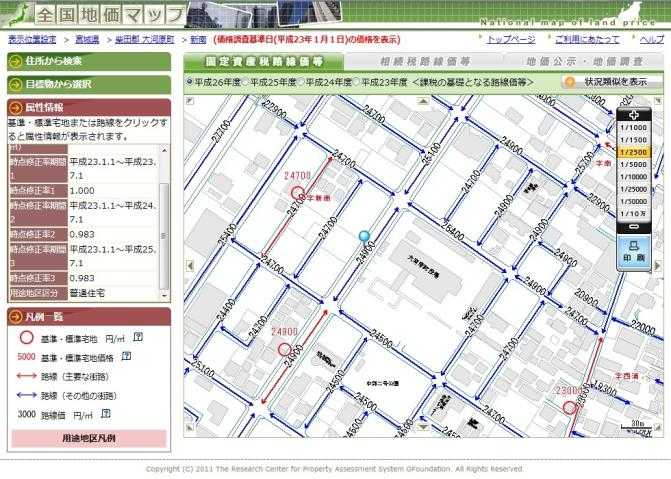Collapse the 属性情報 panel header

coord(87,108)
